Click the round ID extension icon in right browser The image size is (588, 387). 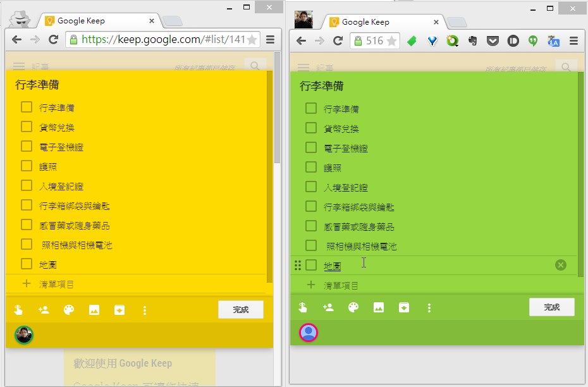[x=513, y=40]
